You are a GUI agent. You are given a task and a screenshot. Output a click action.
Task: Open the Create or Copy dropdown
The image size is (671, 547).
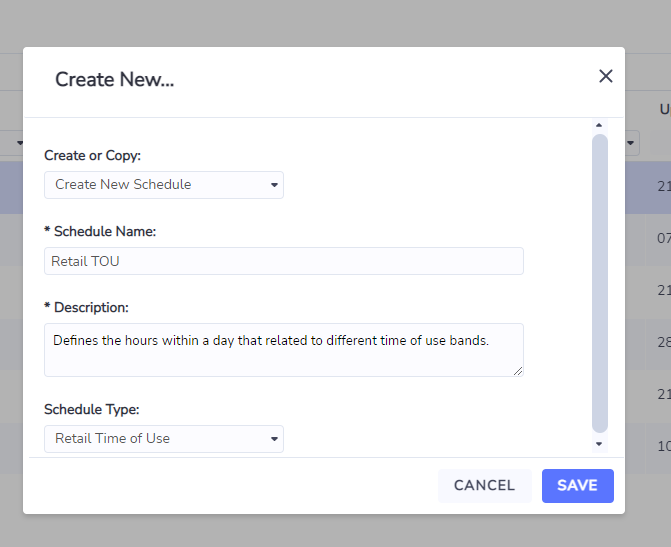click(164, 185)
